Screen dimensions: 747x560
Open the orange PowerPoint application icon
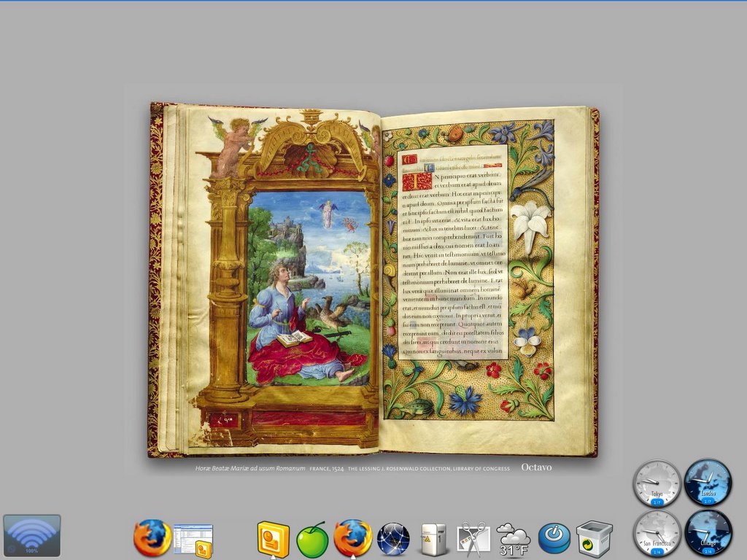(273, 540)
